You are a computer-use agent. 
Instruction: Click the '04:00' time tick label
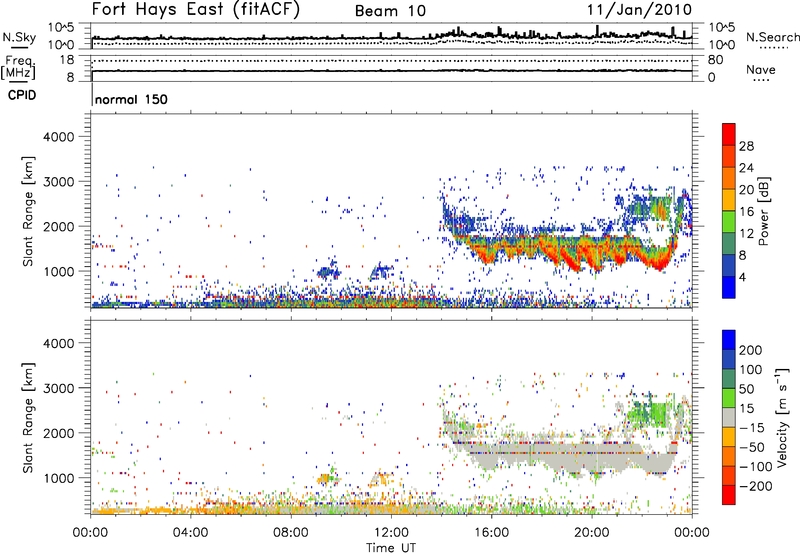tap(191, 533)
